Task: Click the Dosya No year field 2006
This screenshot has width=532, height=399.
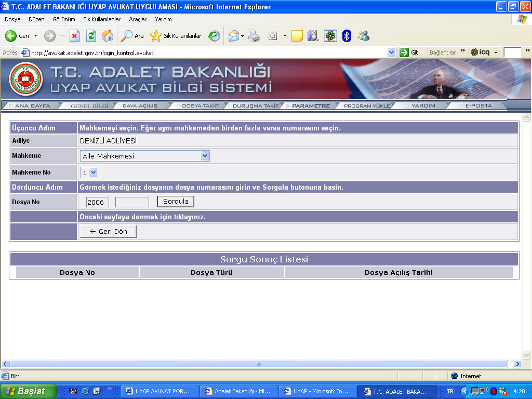Action: 97,202
